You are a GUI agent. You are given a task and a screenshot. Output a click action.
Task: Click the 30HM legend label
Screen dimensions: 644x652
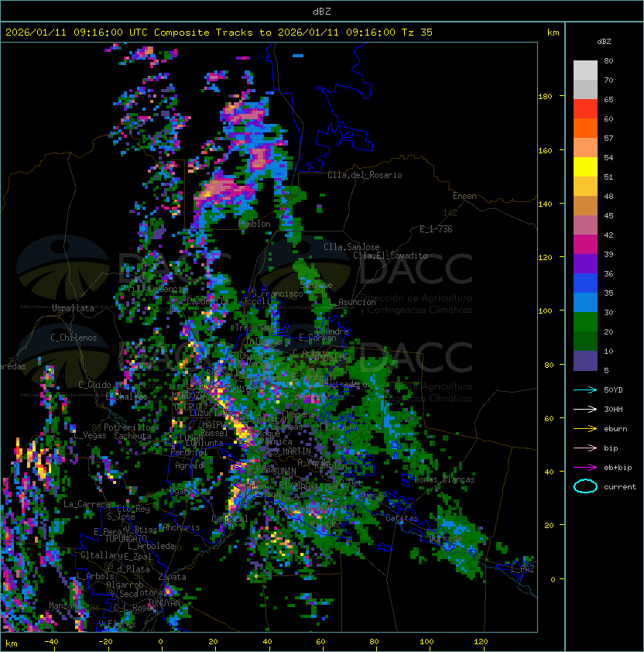pyautogui.click(x=613, y=410)
